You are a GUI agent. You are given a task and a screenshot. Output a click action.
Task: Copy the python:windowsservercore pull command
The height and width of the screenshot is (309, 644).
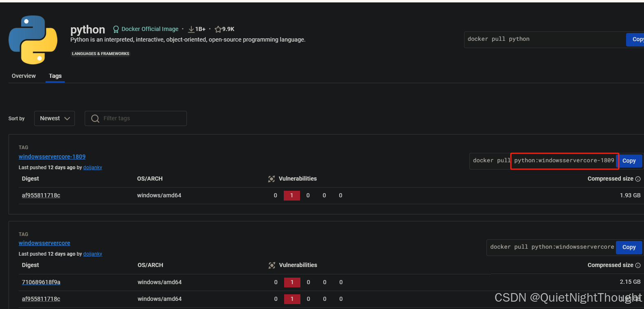click(629, 247)
